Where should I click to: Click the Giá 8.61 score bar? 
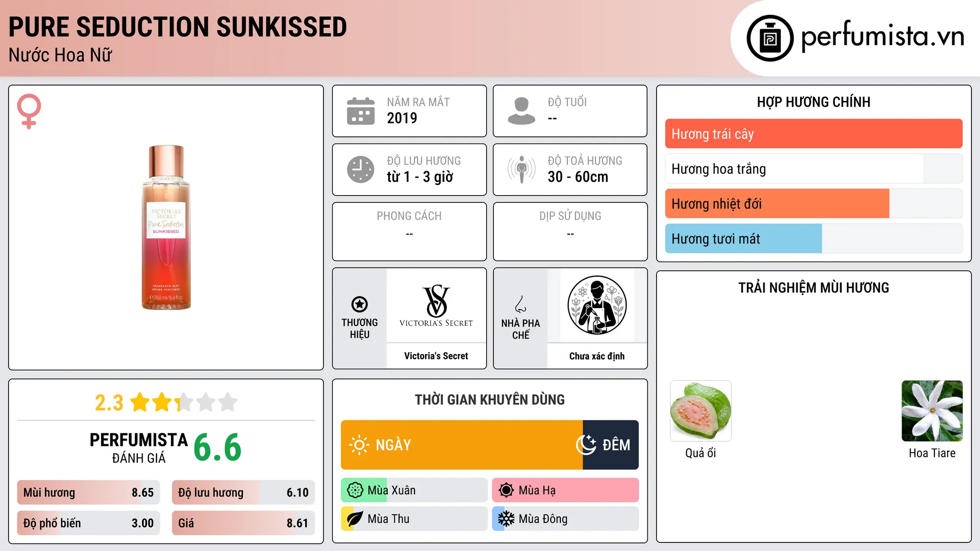click(244, 523)
